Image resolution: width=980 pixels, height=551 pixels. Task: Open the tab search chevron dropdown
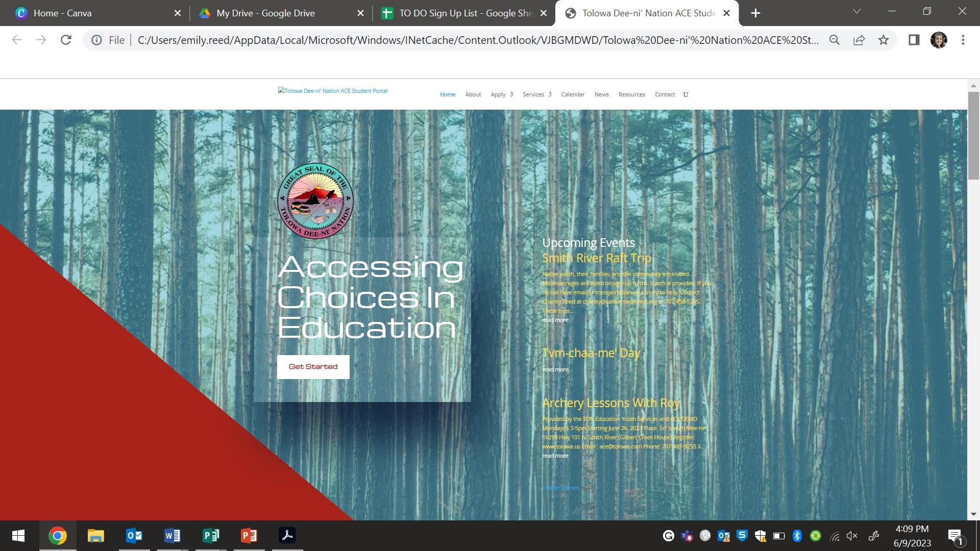click(857, 11)
